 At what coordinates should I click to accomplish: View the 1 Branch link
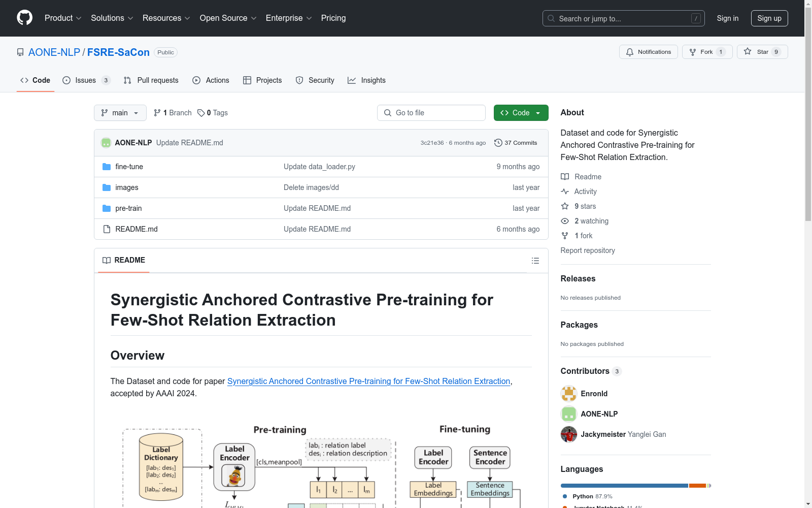[173, 113]
